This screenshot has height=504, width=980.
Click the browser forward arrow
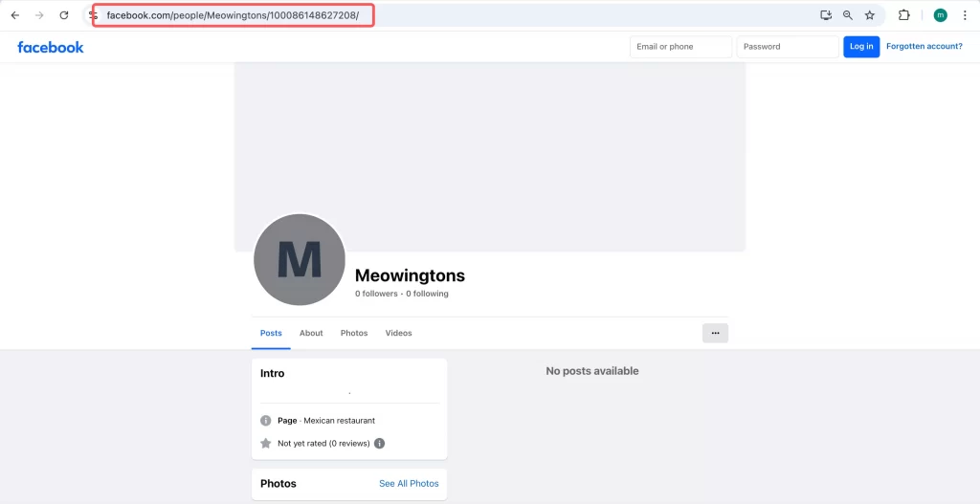[39, 15]
